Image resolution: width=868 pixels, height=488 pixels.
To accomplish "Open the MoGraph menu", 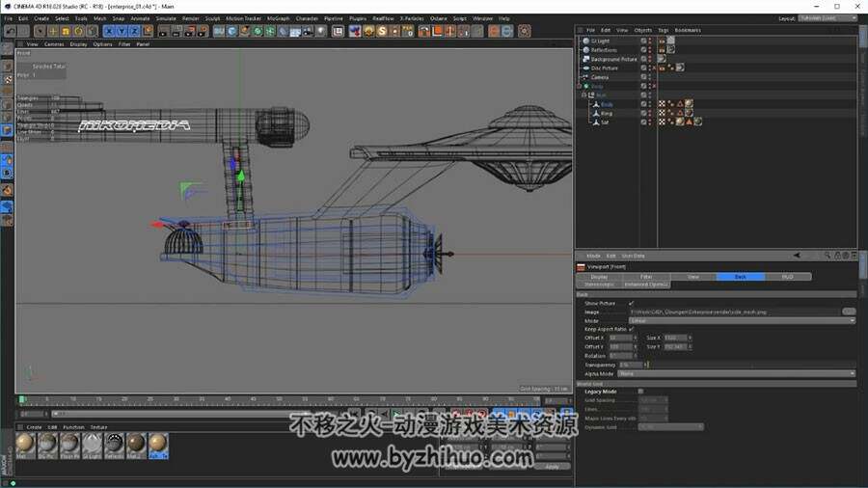I will point(278,18).
